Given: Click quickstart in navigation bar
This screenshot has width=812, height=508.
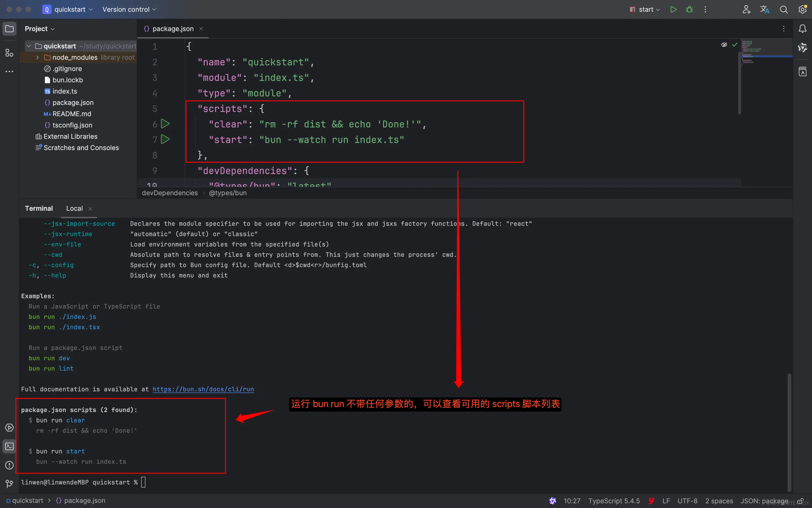Looking at the screenshot, I should (x=25, y=500).
